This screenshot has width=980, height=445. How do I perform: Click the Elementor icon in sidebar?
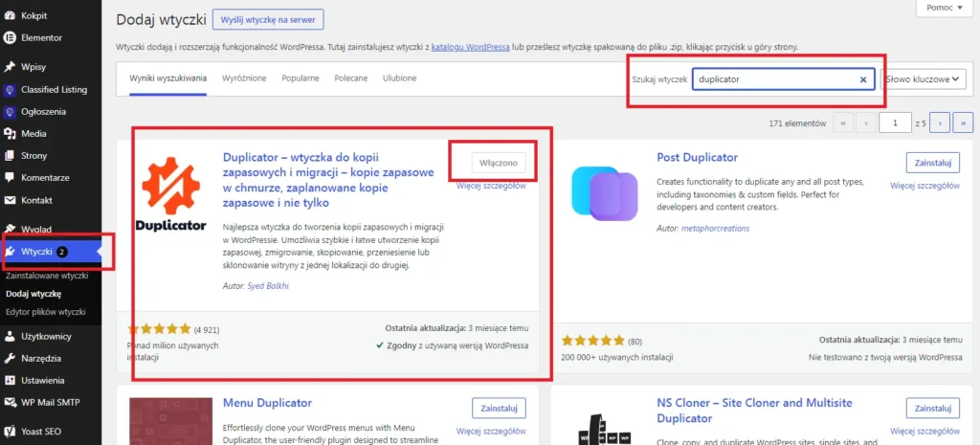[10, 37]
